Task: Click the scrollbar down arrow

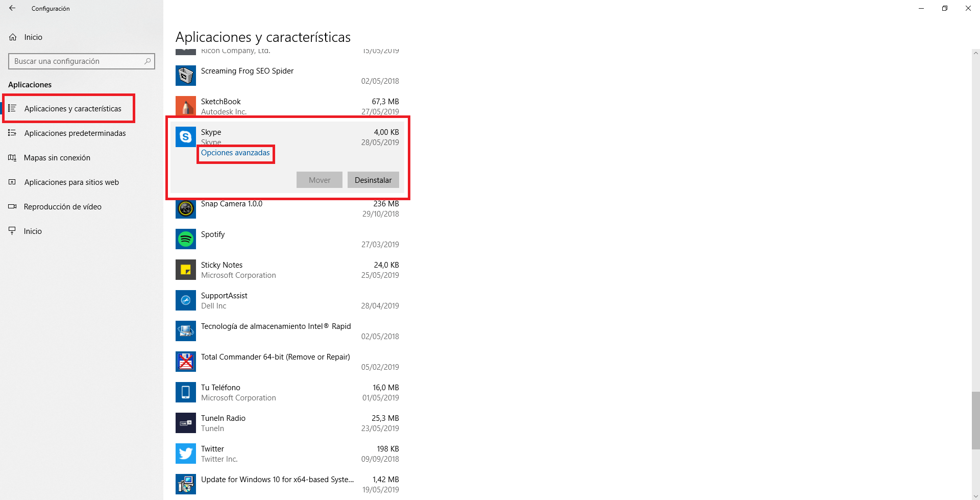Action: 975,496
